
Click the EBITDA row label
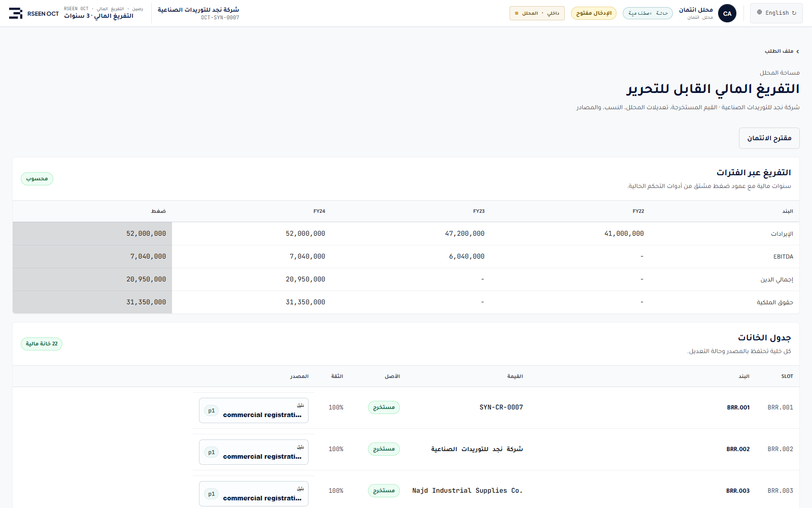point(783,257)
